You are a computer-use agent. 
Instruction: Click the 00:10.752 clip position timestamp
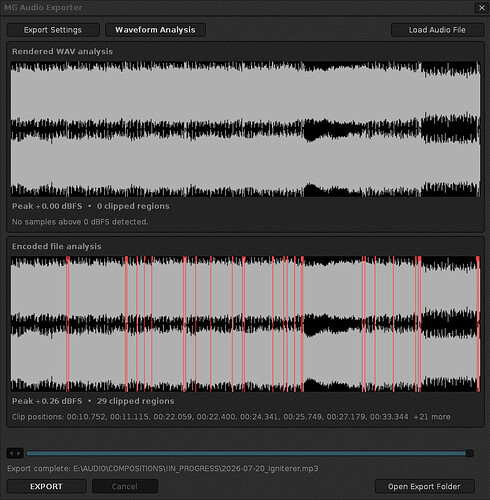(86, 417)
